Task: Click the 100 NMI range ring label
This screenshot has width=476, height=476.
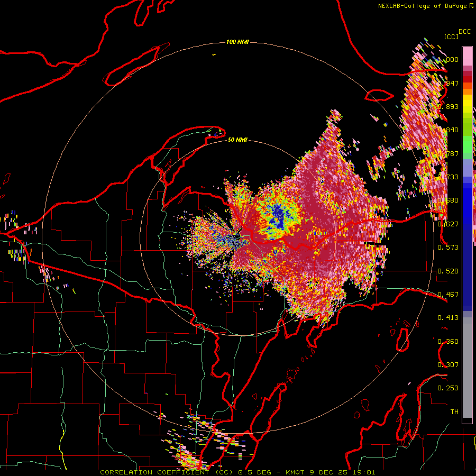Action: pyautogui.click(x=237, y=42)
